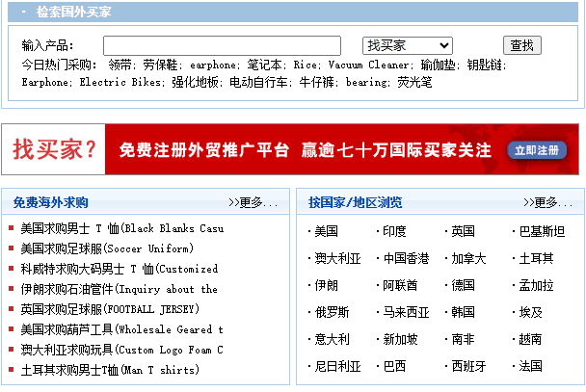Click Electric Bikes keyword link
The width and height of the screenshot is (586, 392).
coord(120,82)
